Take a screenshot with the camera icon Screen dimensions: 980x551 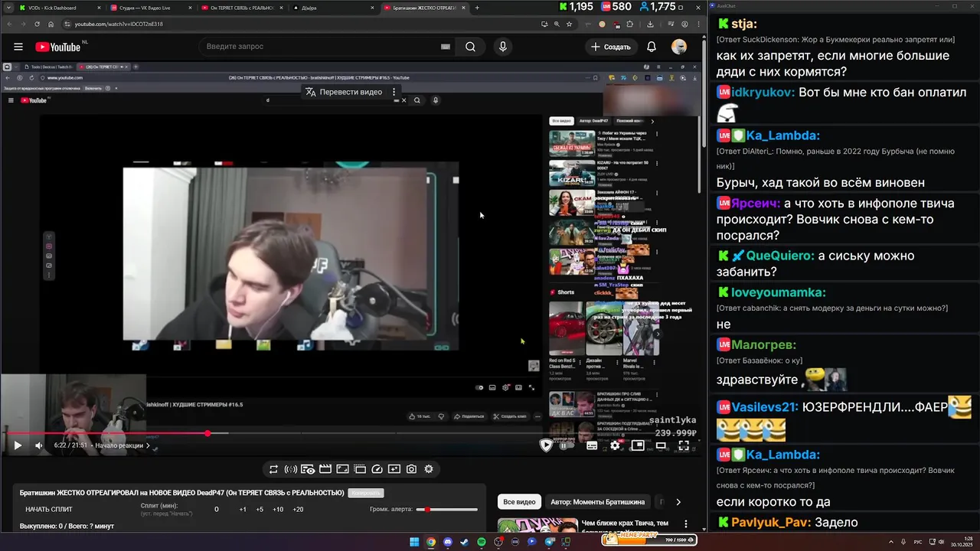411,469
